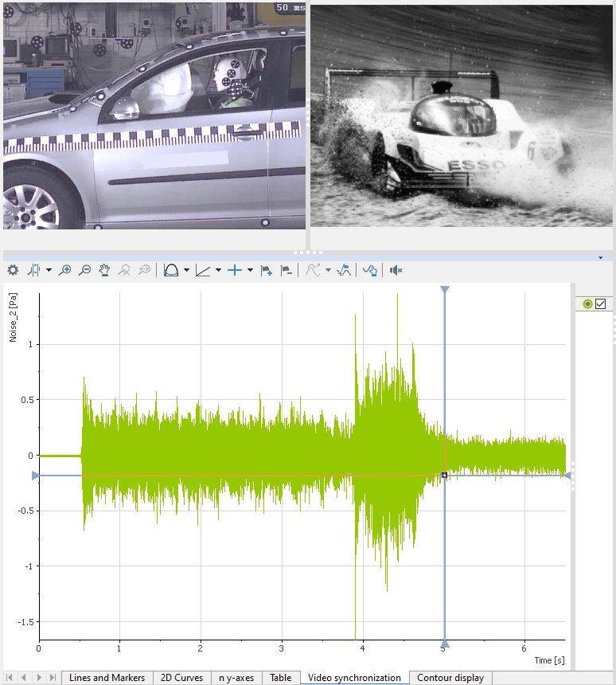This screenshot has width=616, height=685.
Task: Click the add marker flag icon
Action: (267, 271)
